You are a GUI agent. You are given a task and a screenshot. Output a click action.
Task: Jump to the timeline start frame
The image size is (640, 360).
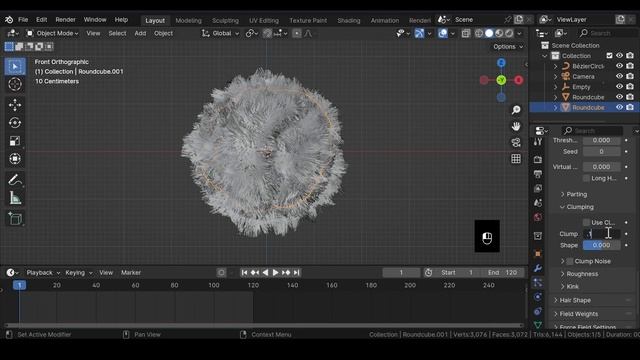tap(244, 273)
